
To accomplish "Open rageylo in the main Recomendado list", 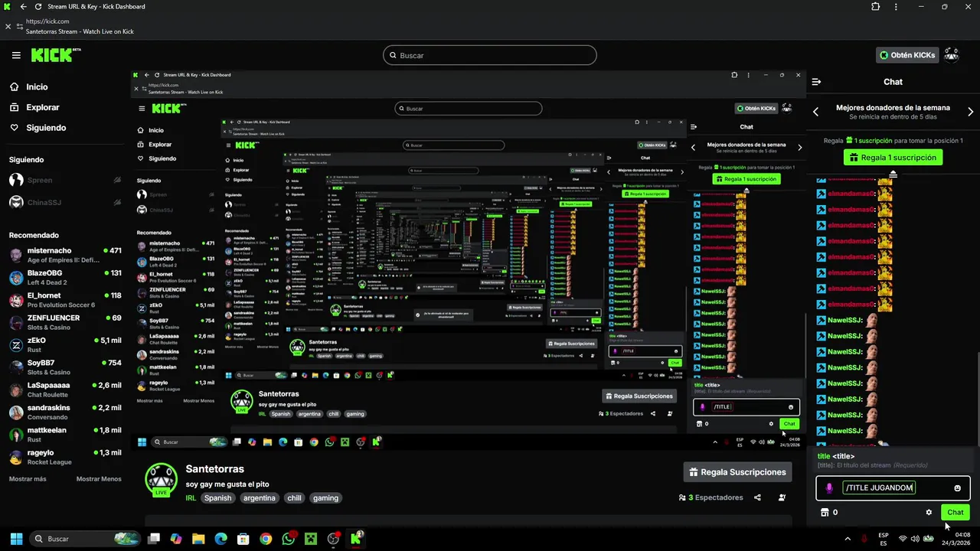I will point(65,457).
